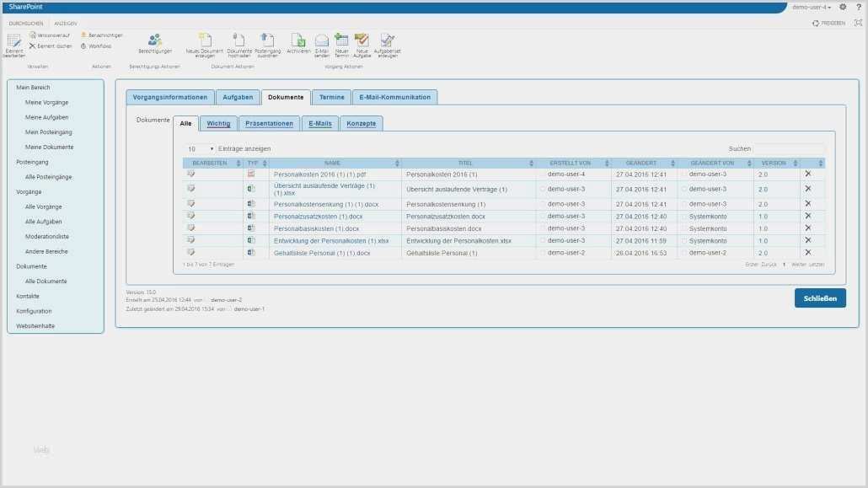Viewport: 868px width, 488px height.
Task: Open the demo-user-4 account menu
Action: pos(811,8)
